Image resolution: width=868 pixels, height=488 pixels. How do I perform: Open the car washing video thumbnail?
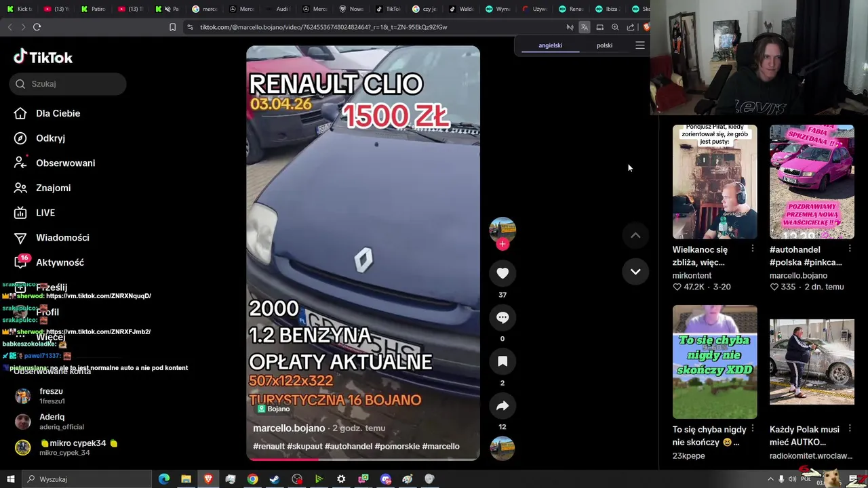tap(812, 362)
